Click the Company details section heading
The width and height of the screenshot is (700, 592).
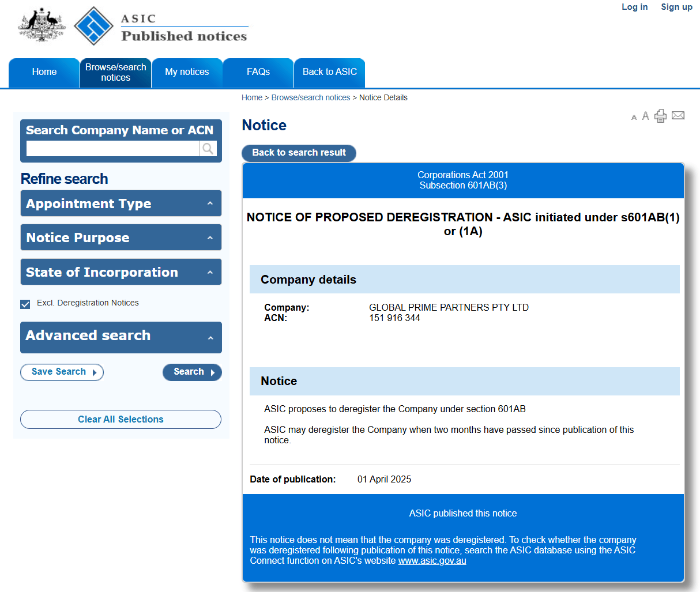pyautogui.click(x=308, y=280)
